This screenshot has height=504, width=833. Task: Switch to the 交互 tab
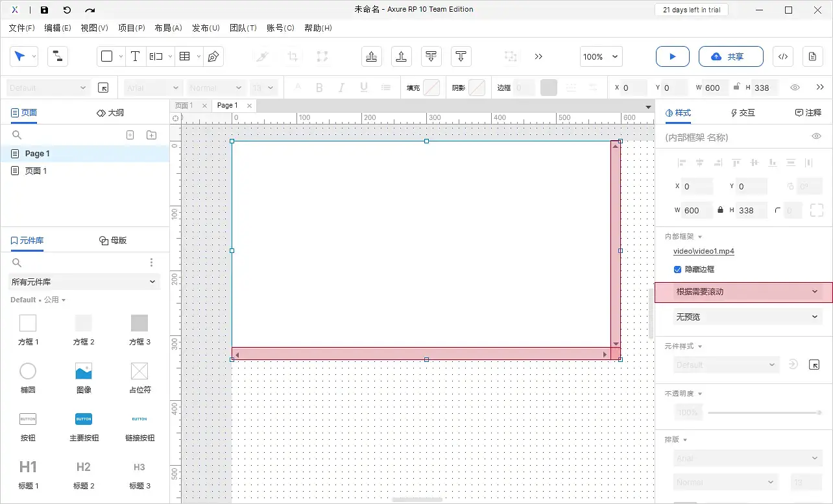click(x=743, y=113)
